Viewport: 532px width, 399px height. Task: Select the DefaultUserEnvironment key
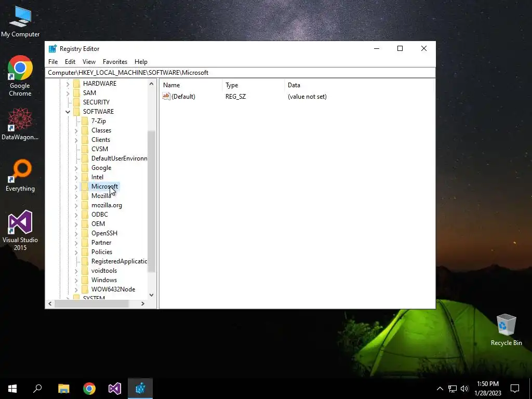[119, 158]
